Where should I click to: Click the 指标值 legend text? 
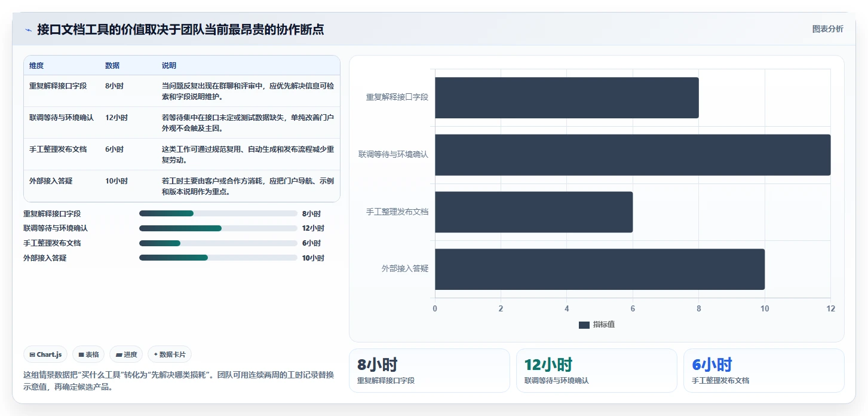click(604, 325)
